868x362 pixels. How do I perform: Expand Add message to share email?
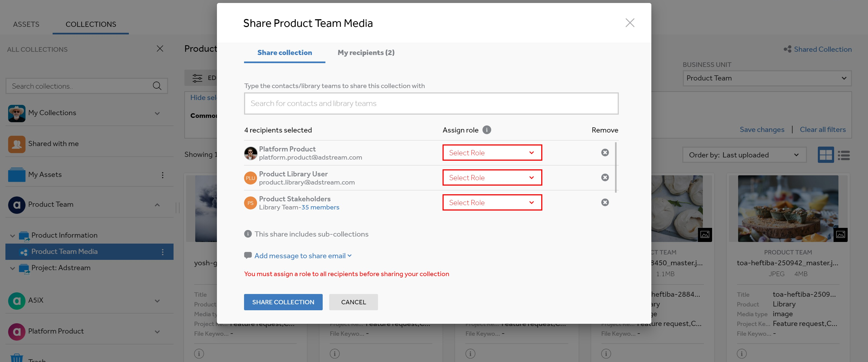click(303, 256)
